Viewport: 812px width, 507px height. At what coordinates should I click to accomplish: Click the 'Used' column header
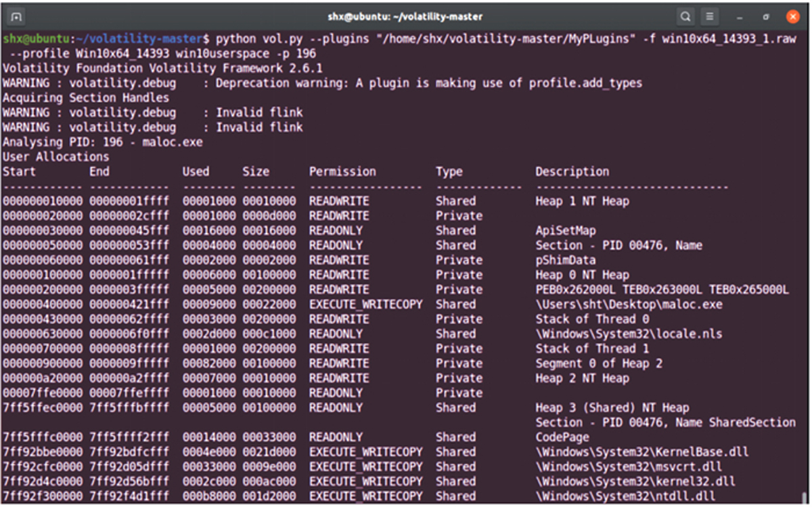point(196,172)
